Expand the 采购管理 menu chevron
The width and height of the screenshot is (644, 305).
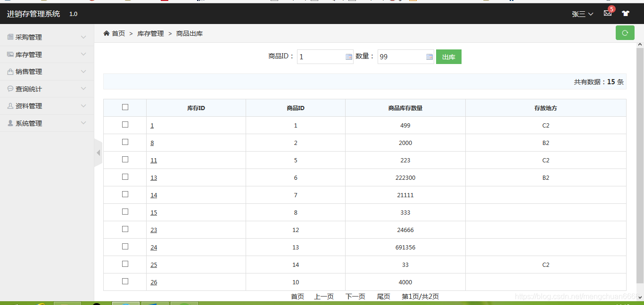[83, 37]
